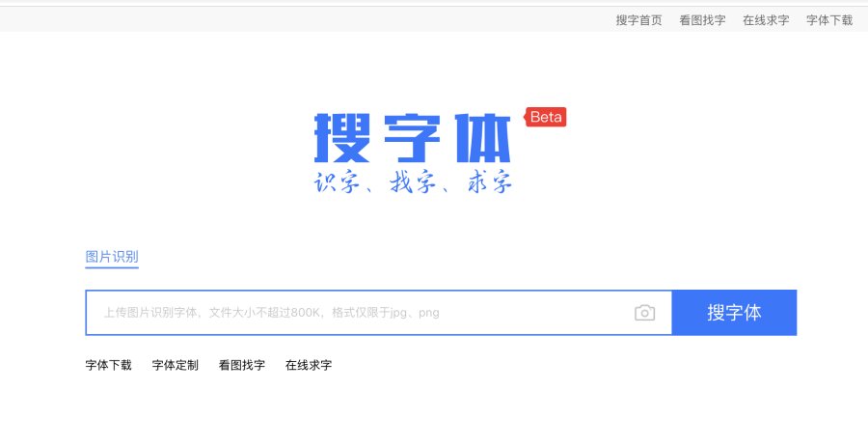This screenshot has height=447, width=868.
Task: Click the large 搜 character of the logo
Action: (342, 138)
